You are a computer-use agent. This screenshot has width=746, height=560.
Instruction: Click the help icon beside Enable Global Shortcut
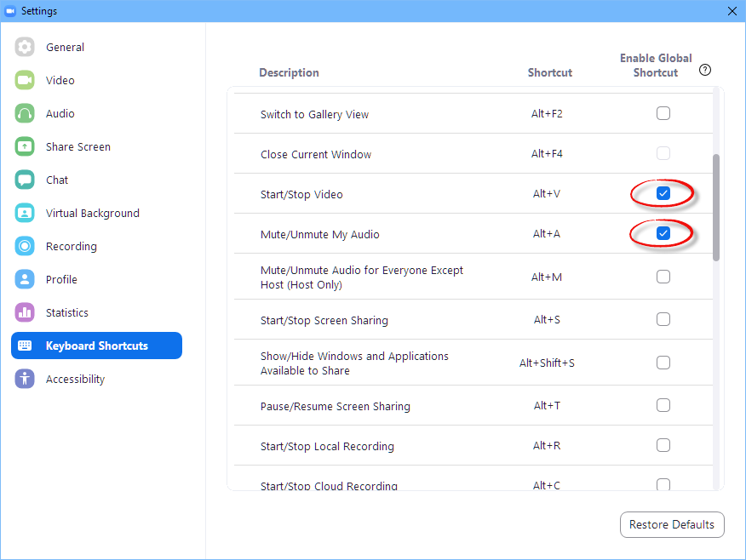coord(705,71)
